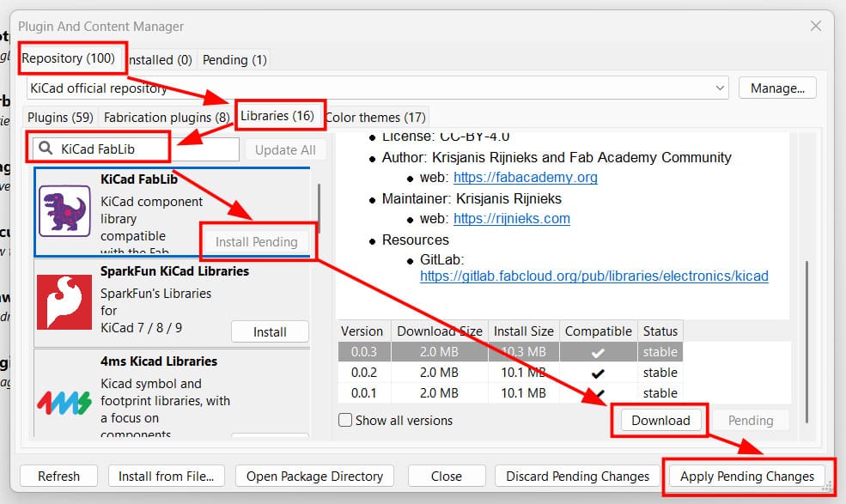This screenshot has height=504, width=846.
Task: Click the search field containing KiCad FabLib
Action: point(136,149)
